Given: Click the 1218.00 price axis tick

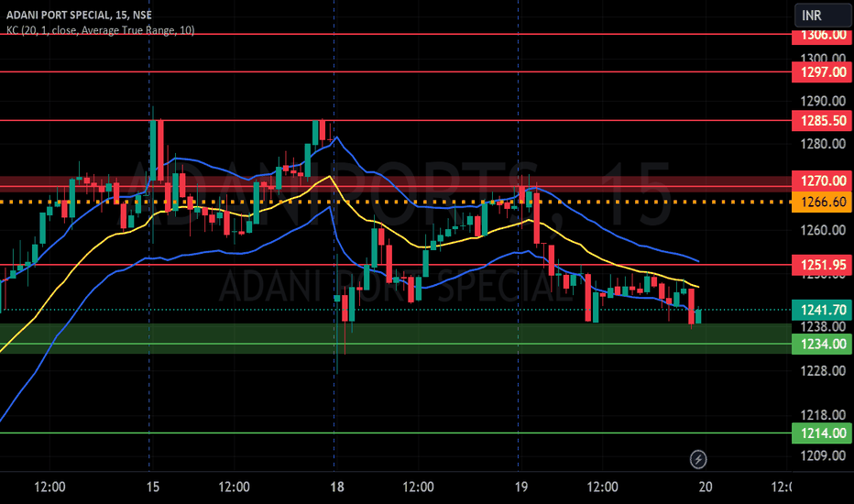Looking at the screenshot, I should (x=823, y=415).
